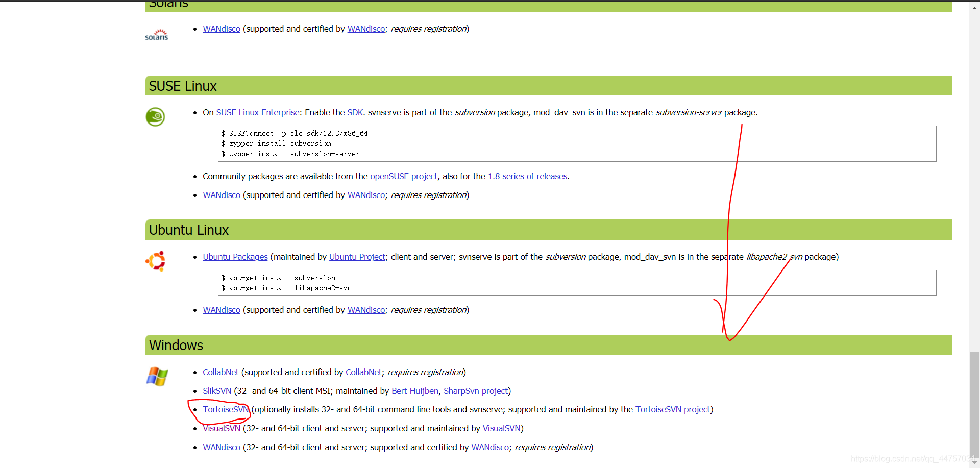Open the bulleted WANdisco link under SUSE Linux
The width and height of the screenshot is (980, 468).
pos(222,195)
